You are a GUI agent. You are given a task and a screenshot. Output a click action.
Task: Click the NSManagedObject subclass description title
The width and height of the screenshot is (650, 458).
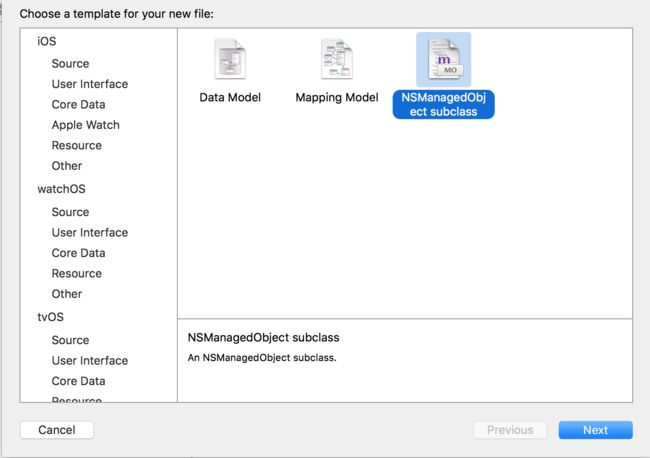point(264,338)
